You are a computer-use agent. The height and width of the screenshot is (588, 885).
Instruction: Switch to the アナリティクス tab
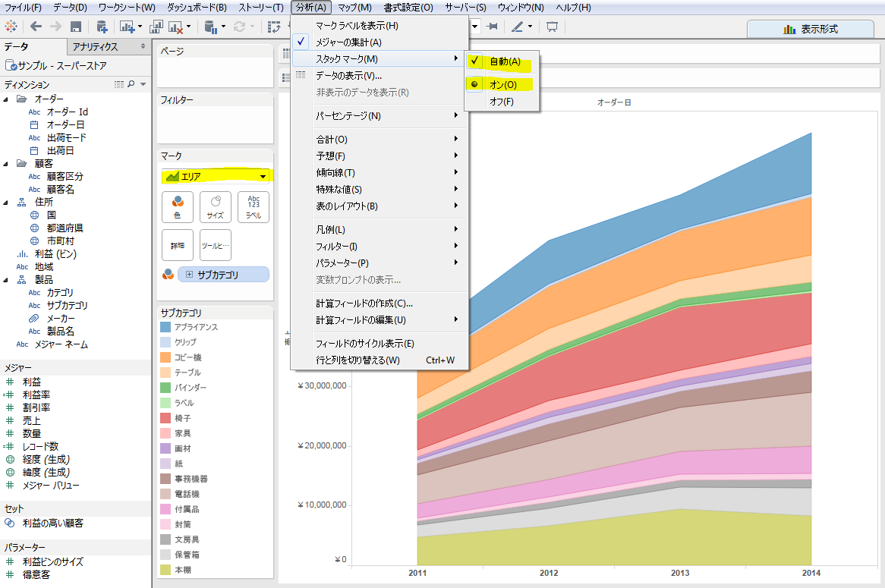pos(95,46)
